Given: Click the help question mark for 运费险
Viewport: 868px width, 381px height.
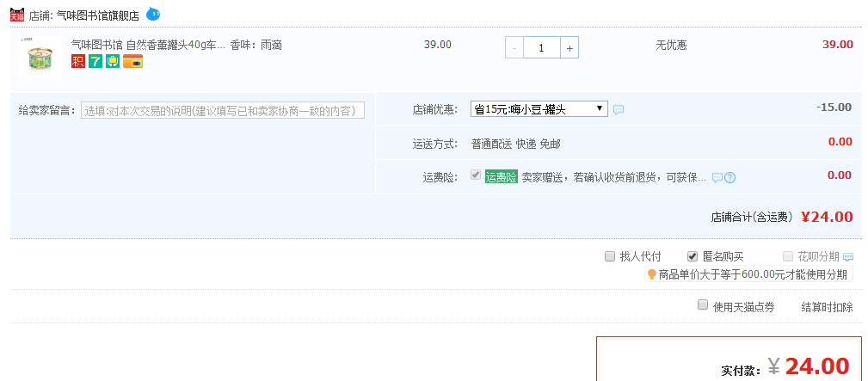Looking at the screenshot, I should click(730, 178).
